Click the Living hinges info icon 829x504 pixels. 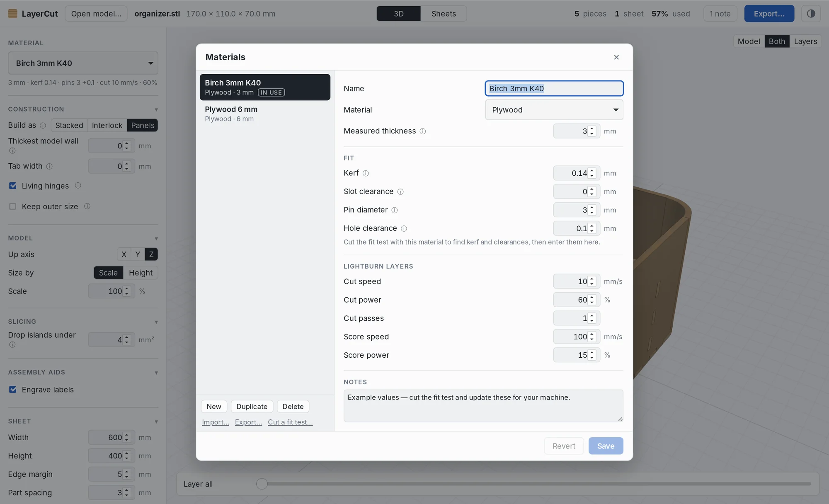tap(78, 186)
